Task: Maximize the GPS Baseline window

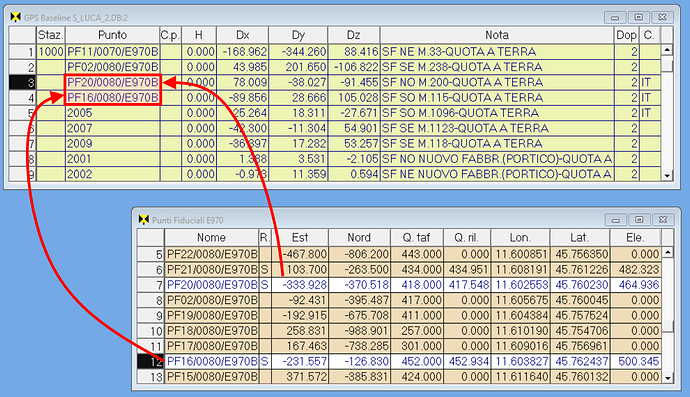Action: click(x=639, y=18)
